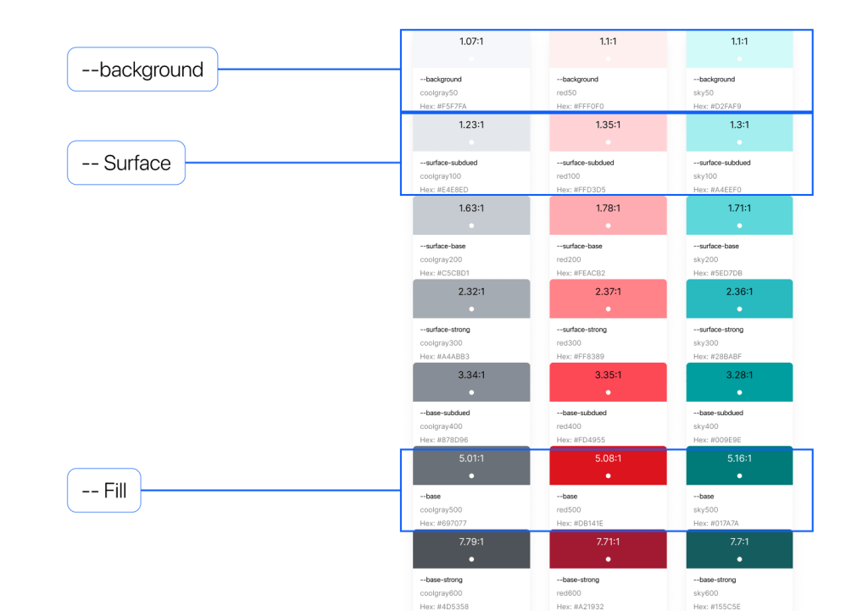
Task: Click the --background annotation label box
Action: coord(142,69)
